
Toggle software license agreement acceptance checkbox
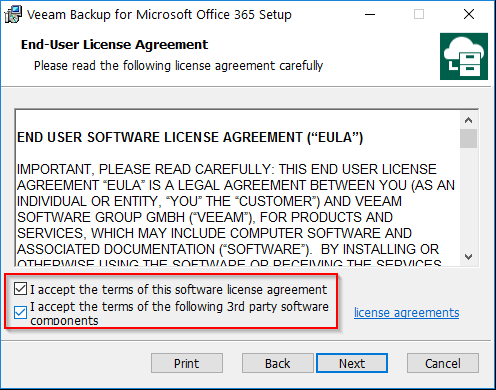[20, 289]
